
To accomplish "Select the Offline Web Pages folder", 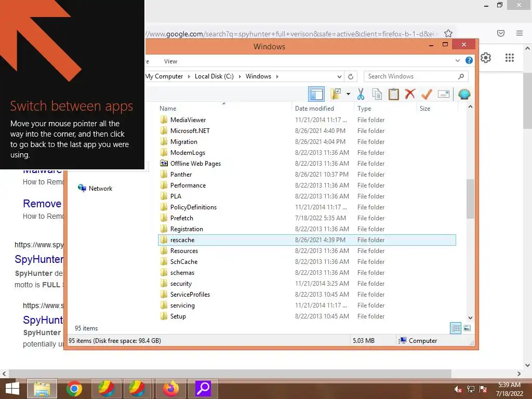I will click(x=195, y=164).
